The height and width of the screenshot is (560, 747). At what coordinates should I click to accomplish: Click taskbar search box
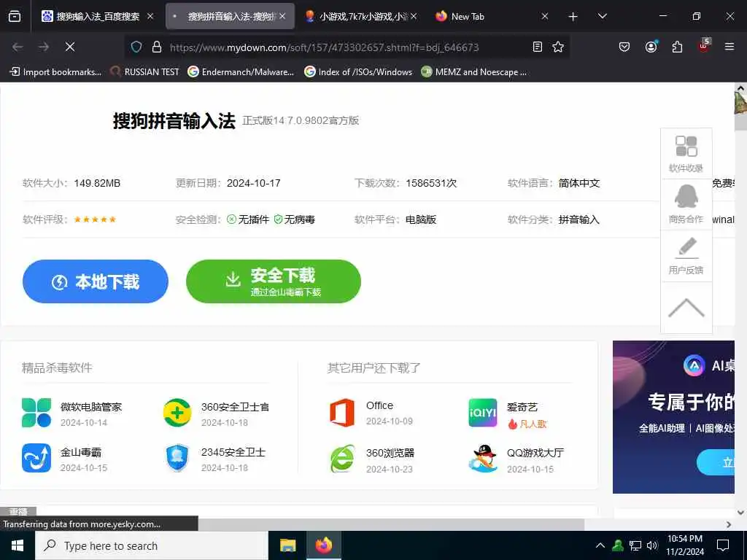tap(152, 545)
